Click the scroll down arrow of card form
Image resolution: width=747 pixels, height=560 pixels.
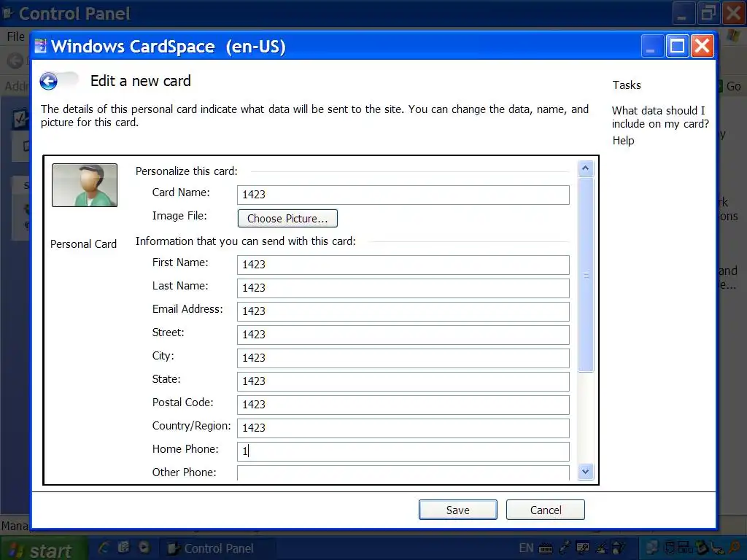coord(586,472)
